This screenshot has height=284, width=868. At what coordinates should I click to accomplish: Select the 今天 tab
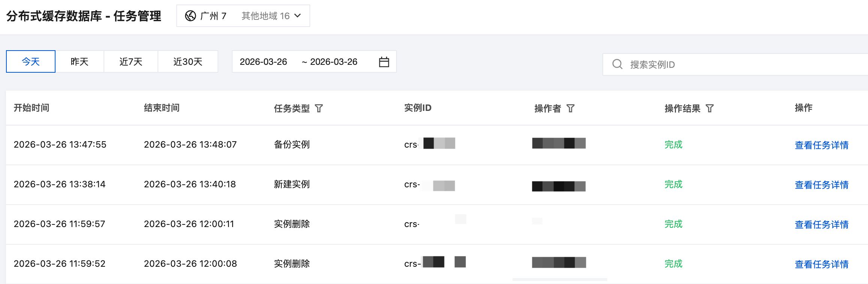[31, 61]
